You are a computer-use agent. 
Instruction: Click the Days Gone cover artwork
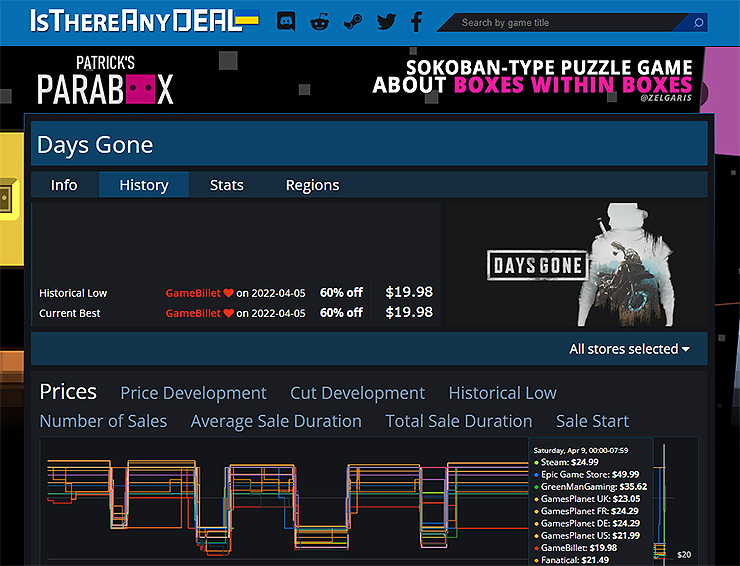tap(577, 265)
